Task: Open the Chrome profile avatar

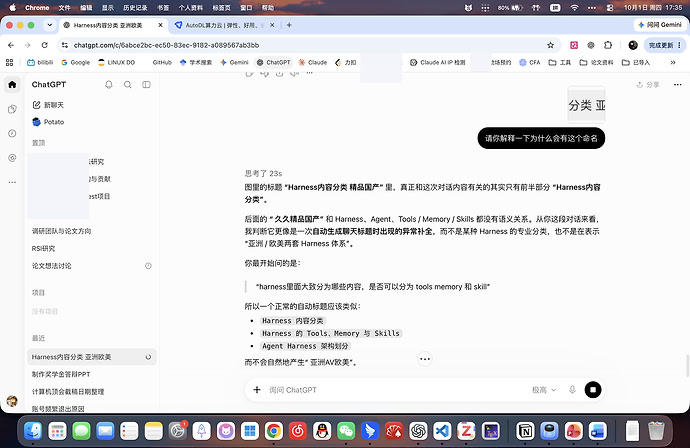Action: tap(633, 45)
